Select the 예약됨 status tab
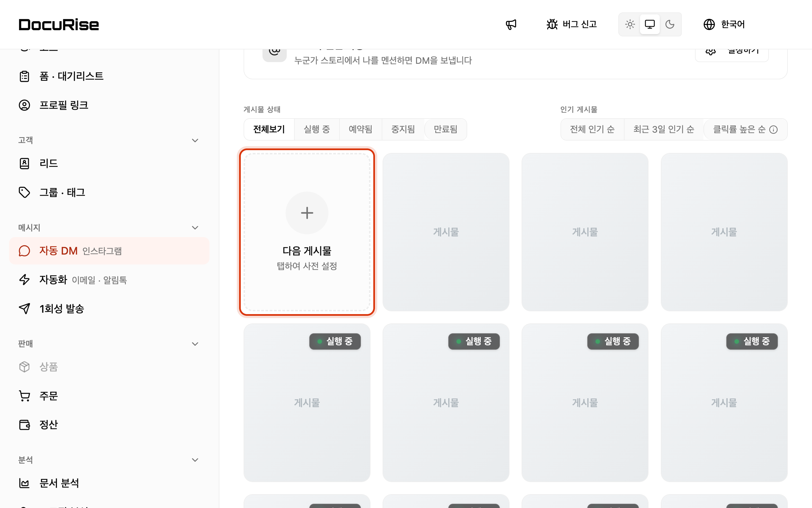The image size is (812, 508). click(x=360, y=129)
